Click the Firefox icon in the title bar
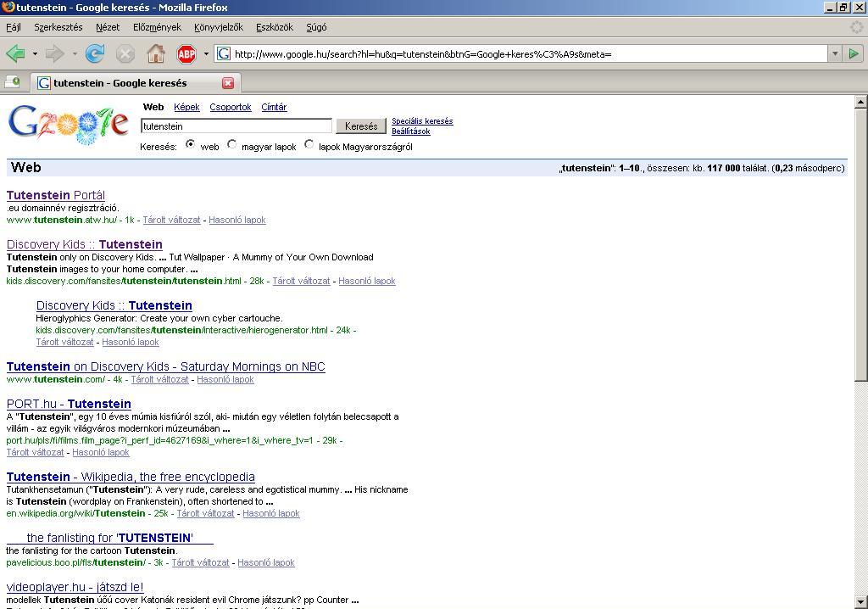This screenshot has height=609, width=868. point(8,7)
